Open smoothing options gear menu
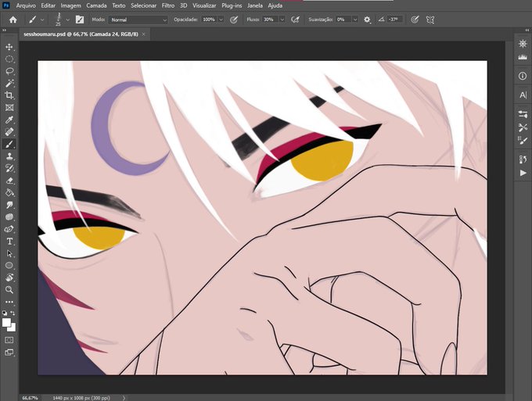 tap(367, 20)
